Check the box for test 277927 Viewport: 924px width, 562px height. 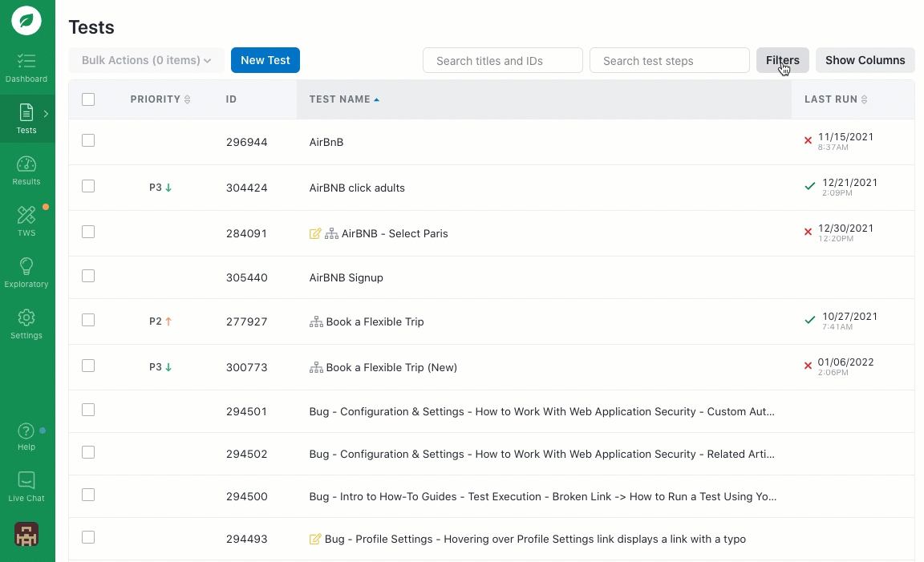tap(88, 320)
